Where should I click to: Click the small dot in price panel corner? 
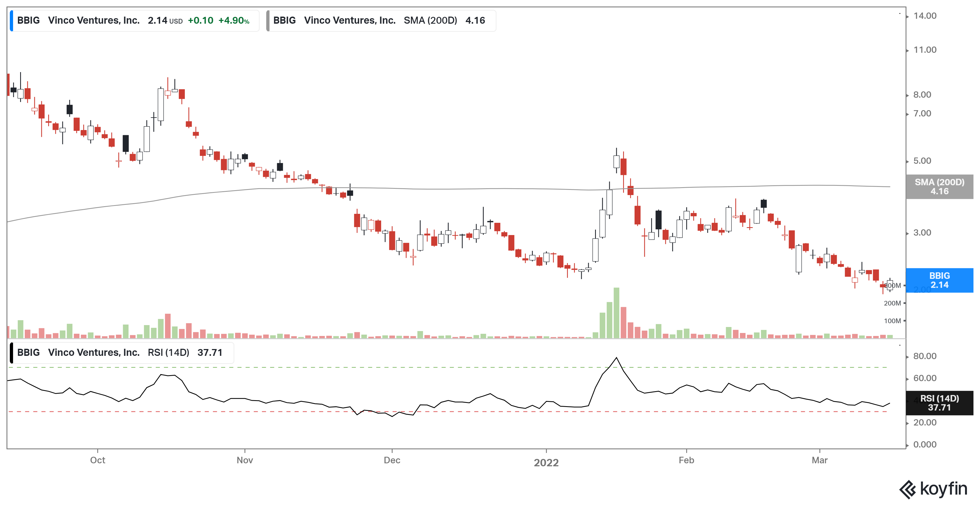point(900,14)
